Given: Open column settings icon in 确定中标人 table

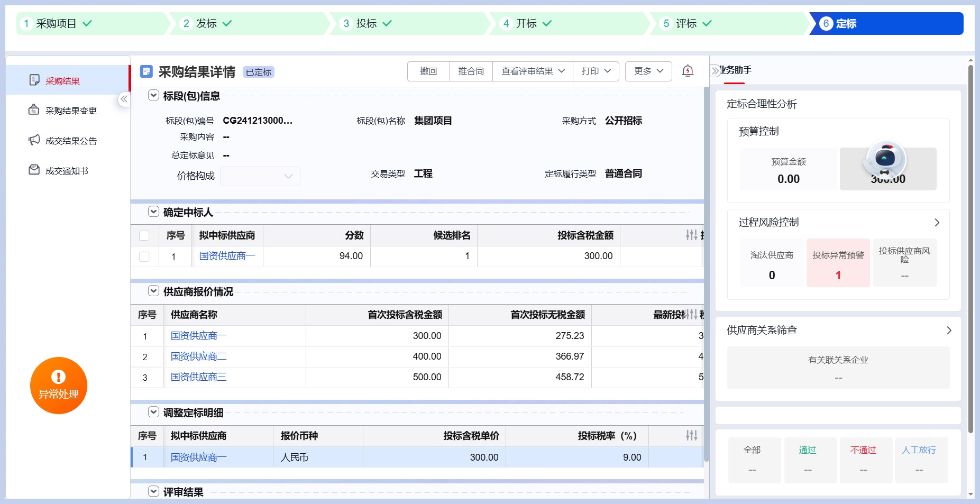Looking at the screenshot, I should point(691,235).
